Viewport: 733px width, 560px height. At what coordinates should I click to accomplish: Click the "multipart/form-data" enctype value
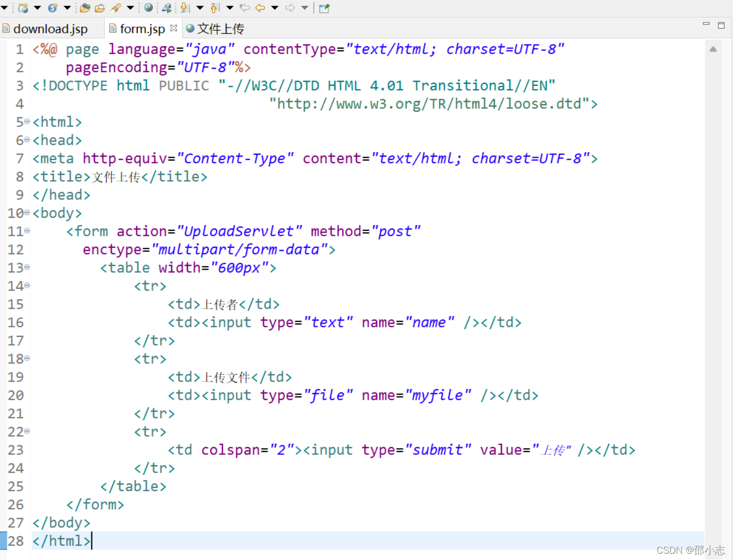(239, 249)
